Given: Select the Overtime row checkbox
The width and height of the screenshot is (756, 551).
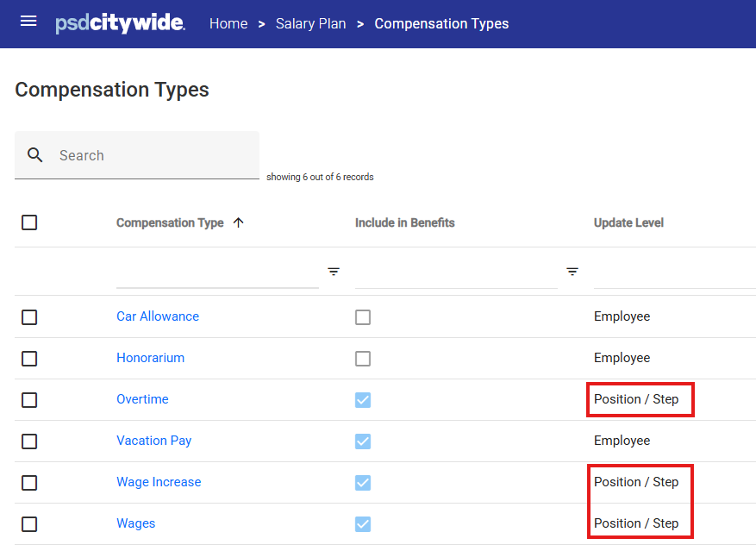Looking at the screenshot, I should pos(29,400).
